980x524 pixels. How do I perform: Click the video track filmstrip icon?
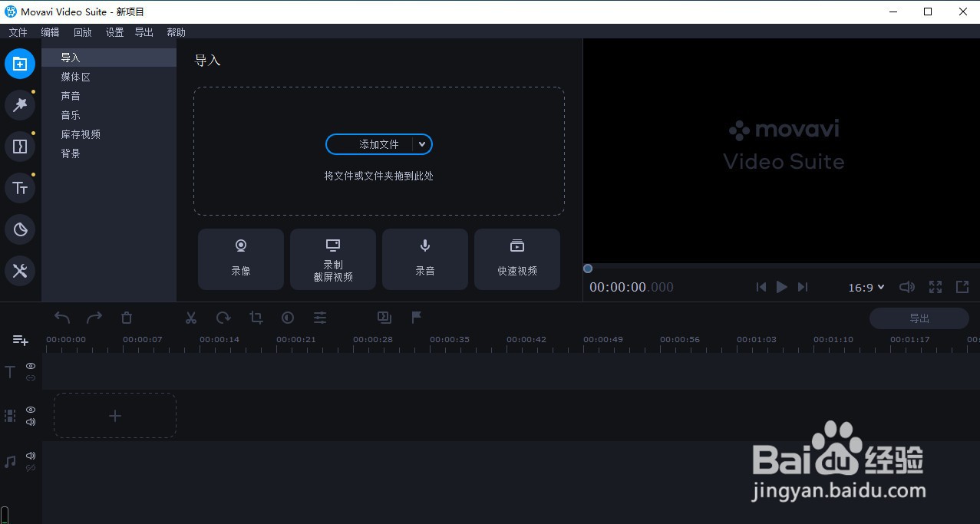pos(10,416)
